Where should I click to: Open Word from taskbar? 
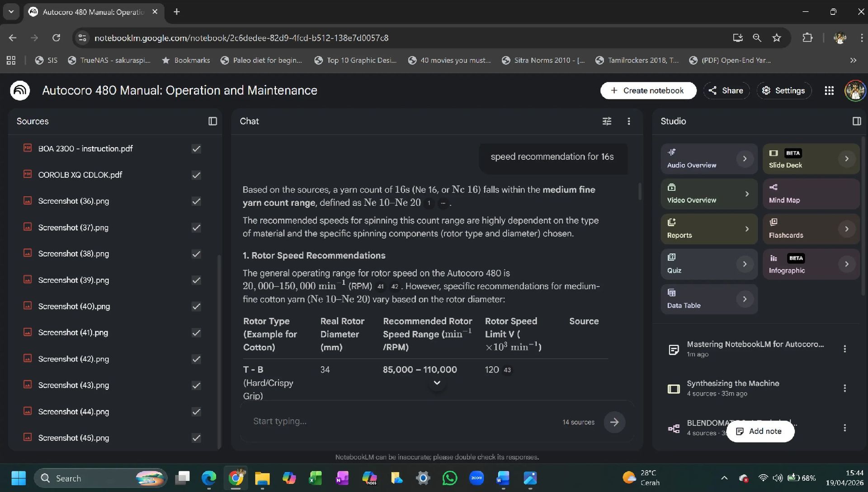click(x=503, y=478)
